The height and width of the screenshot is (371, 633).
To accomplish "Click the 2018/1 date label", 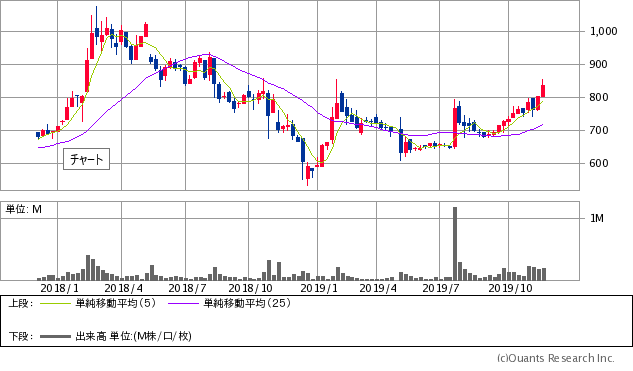I will 60,288.
